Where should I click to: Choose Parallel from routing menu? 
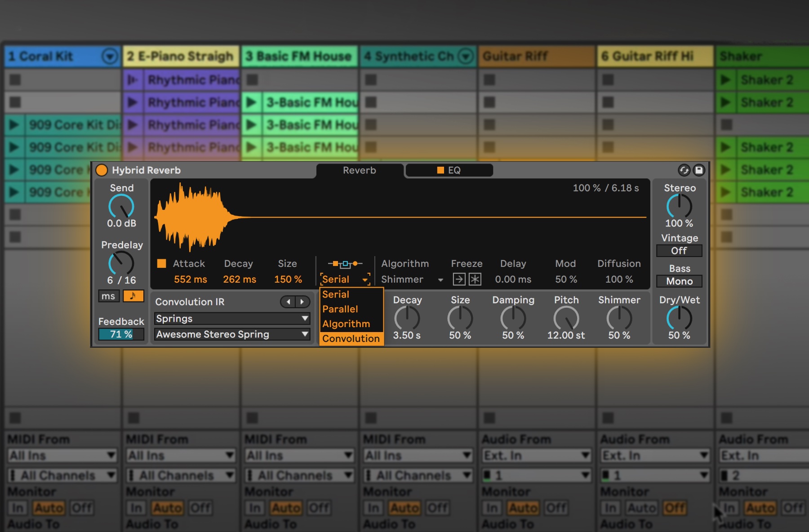(x=351, y=309)
